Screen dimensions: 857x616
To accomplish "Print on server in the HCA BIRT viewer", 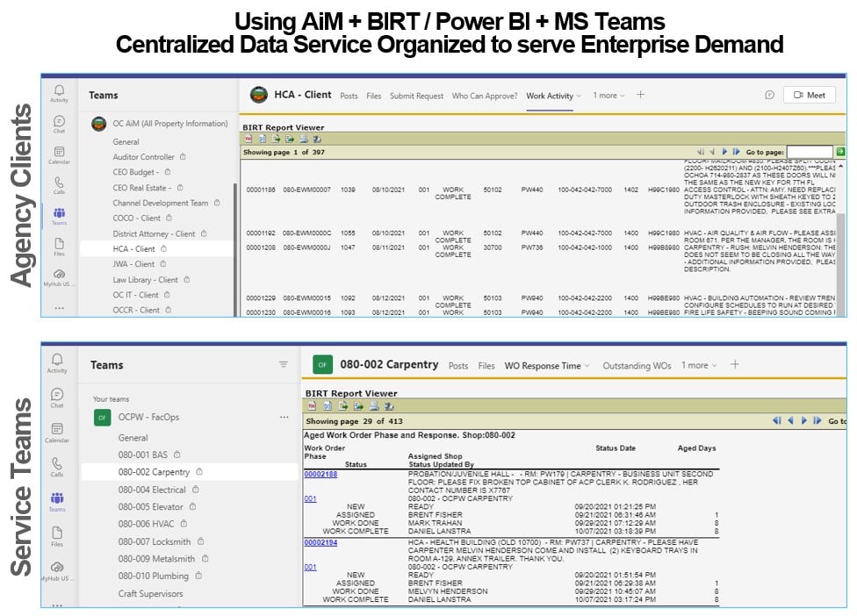I will click(x=317, y=139).
